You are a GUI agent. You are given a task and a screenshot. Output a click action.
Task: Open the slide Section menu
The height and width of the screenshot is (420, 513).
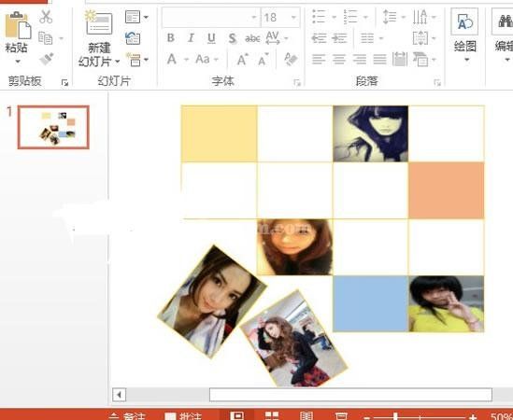click(x=137, y=60)
